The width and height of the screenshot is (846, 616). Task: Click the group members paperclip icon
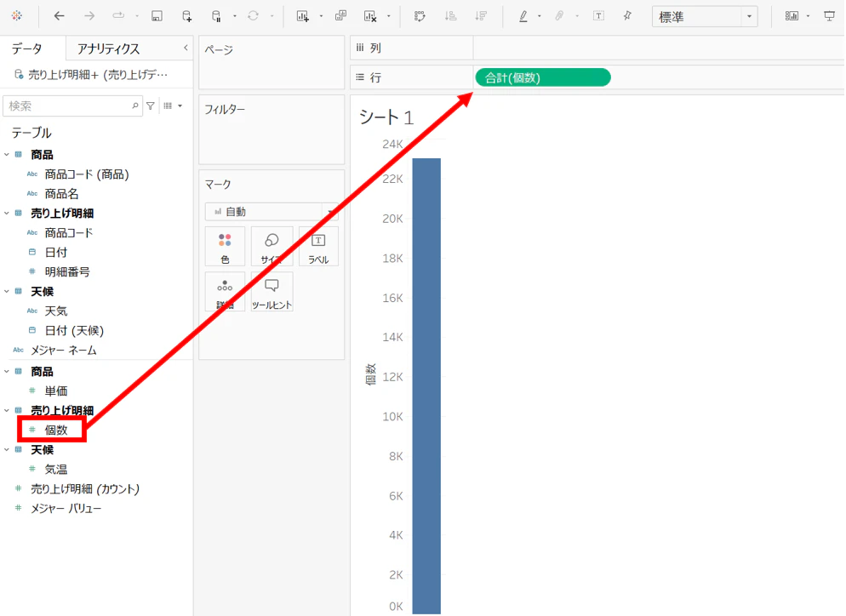coord(559,16)
